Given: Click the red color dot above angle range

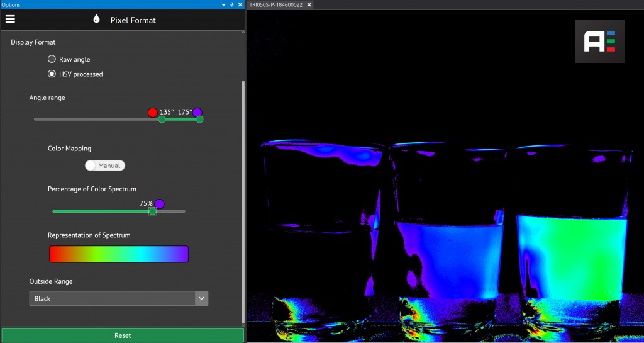Looking at the screenshot, I should (153, 113).
